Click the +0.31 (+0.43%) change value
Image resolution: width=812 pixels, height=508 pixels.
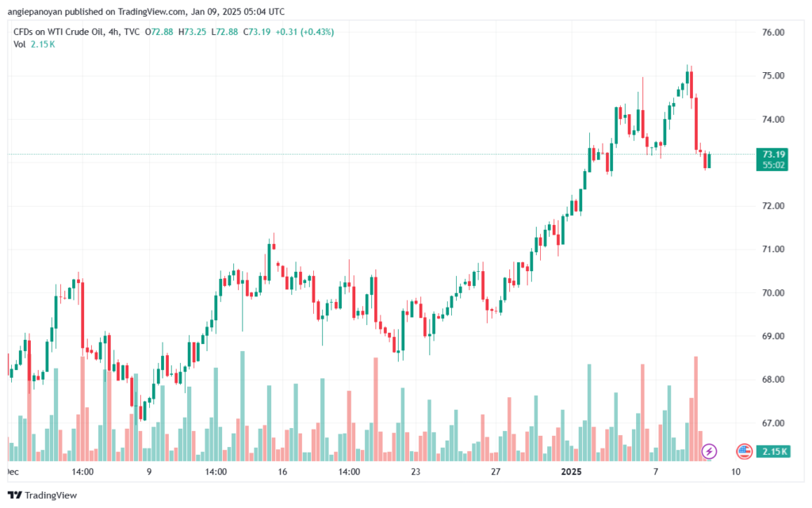[304, 32]
